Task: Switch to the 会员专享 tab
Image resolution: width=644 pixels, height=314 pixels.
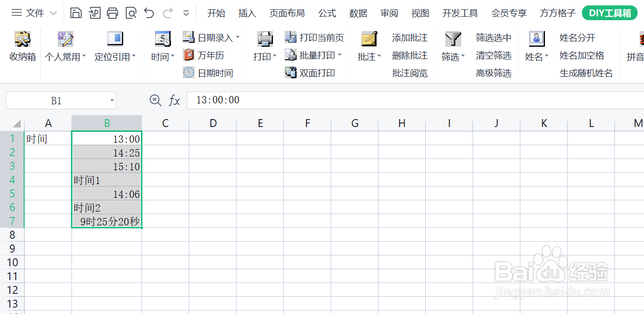Action: click(509, 13)
